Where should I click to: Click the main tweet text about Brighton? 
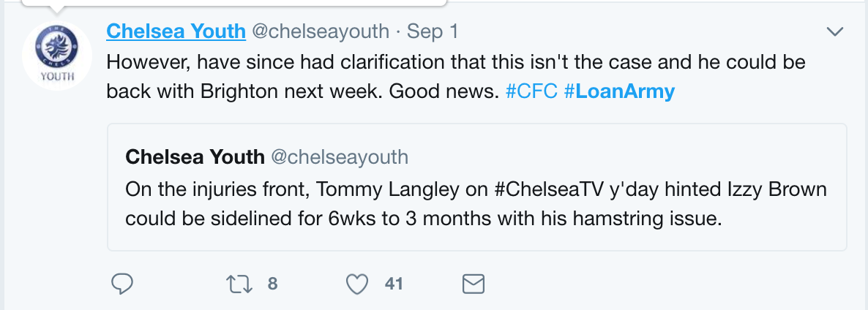click(x=455, y=76)
